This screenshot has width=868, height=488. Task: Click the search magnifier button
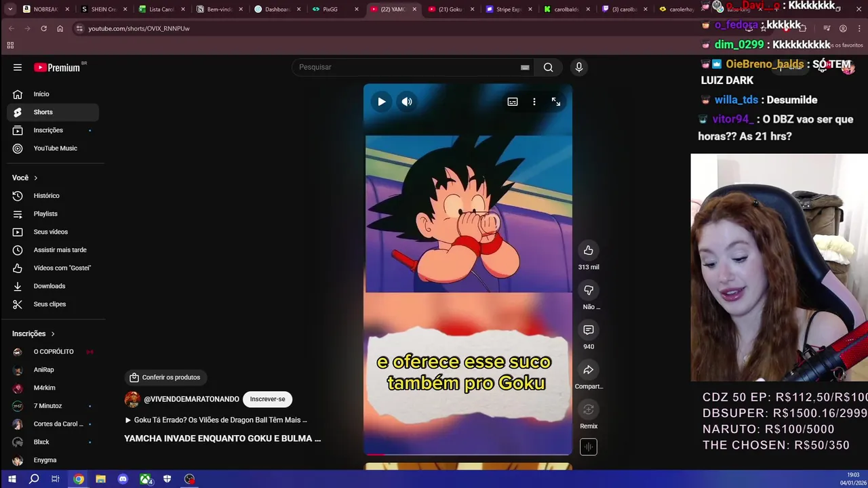[548, 67]
